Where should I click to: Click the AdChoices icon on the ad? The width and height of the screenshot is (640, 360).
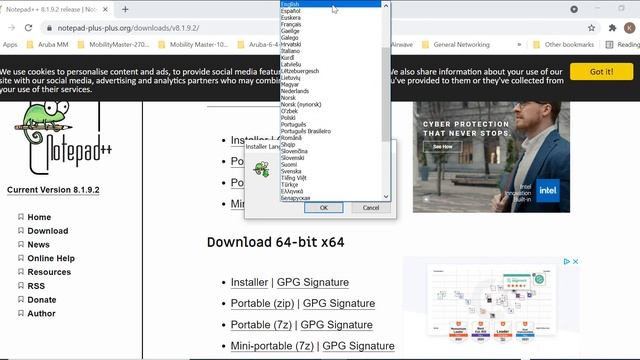pyautogui.click(x=567, y=261)
